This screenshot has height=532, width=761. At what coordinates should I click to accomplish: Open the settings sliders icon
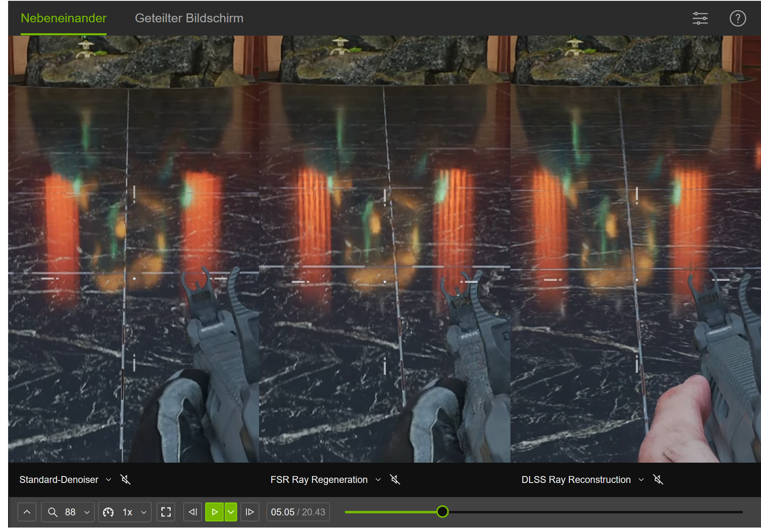click(x=700, y=18)
